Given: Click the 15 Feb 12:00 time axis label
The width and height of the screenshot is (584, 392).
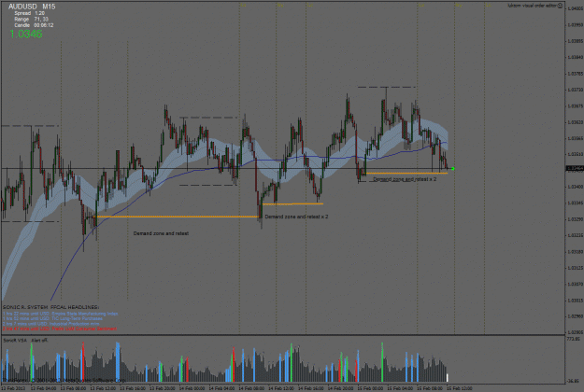Looking at the screenshot, I should tap(459, 388).
